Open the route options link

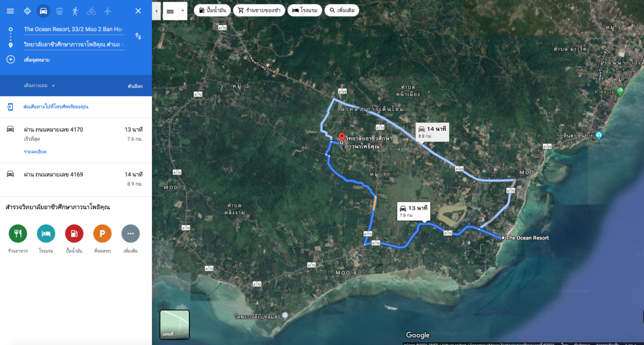coord(135,86)
